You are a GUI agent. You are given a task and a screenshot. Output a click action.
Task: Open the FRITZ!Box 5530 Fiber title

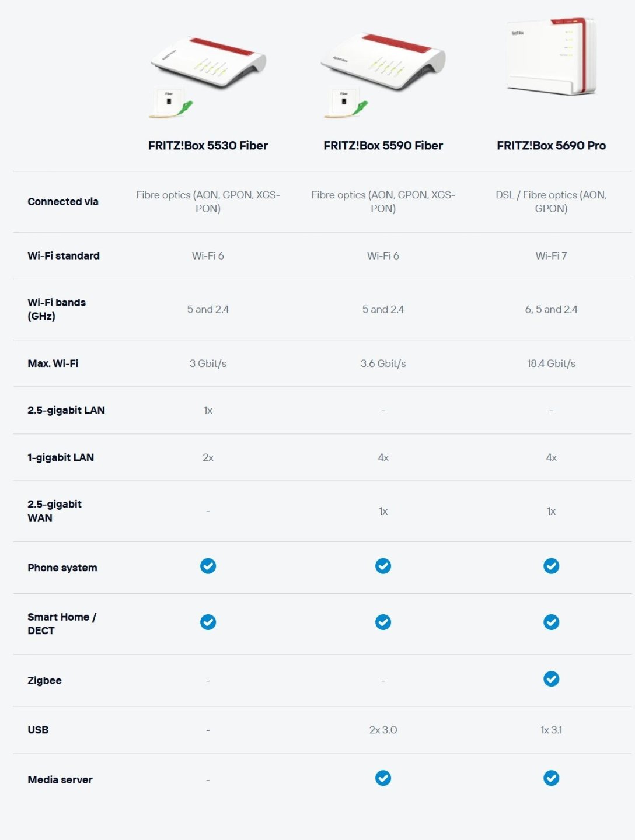(x=208, y=146)
